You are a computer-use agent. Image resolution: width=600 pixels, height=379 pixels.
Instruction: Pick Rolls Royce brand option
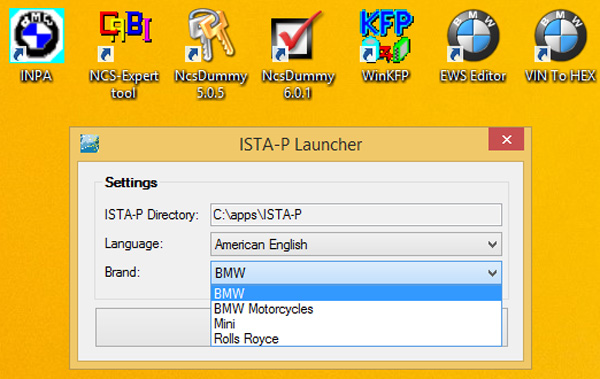click(x=356, y=339)
